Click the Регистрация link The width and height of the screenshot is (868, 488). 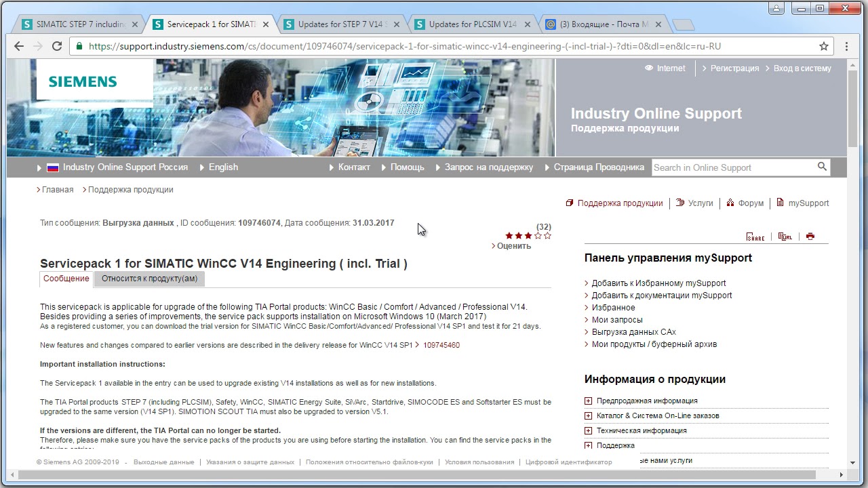click(734, 68)
